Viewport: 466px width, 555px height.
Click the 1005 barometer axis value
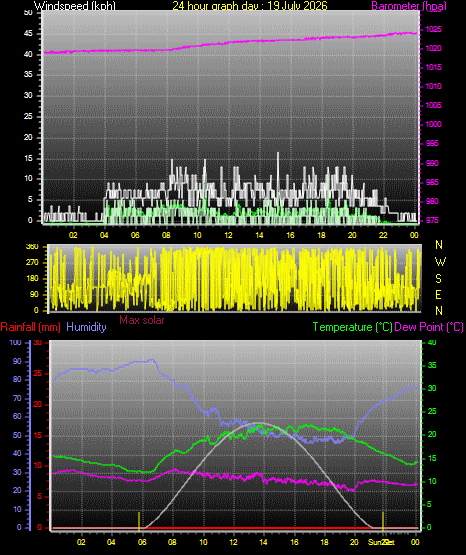(433, 105)
